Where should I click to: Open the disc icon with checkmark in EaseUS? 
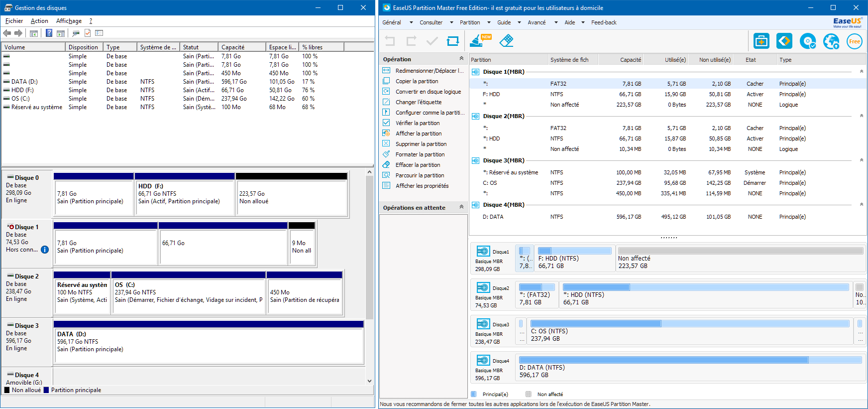pos(808,41)
